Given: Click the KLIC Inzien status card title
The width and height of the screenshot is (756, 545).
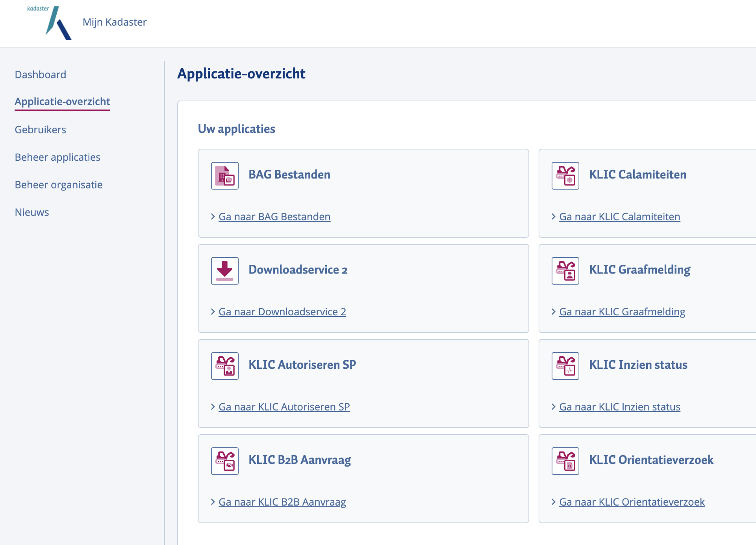Looking at the screenshot, I should click(x=638, y=365).
